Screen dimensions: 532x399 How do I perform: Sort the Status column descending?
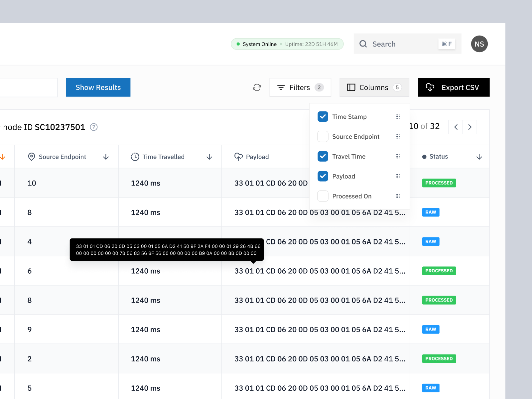479,157
